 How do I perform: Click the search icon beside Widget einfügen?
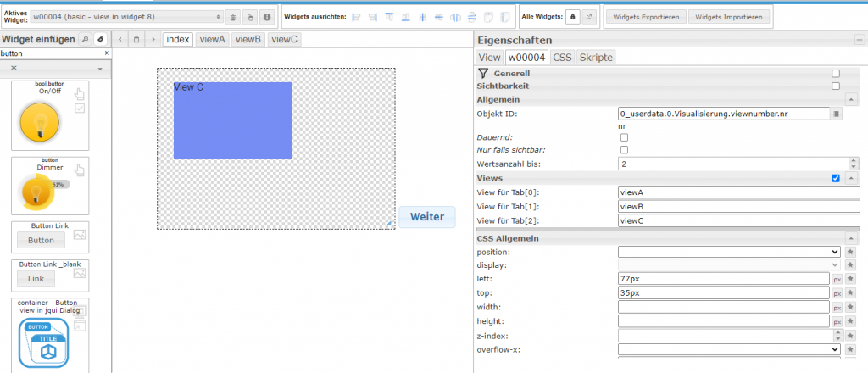[85, 40]
